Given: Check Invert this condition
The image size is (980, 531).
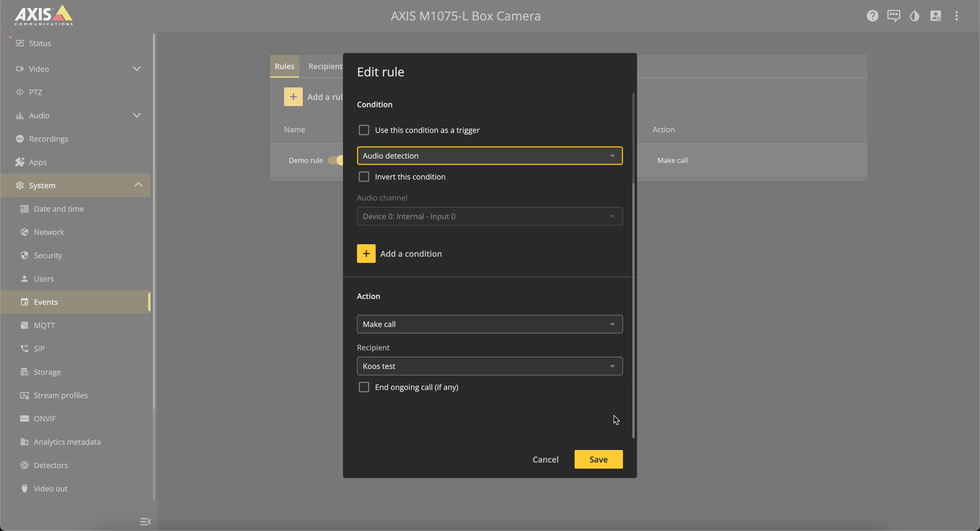Looking at the screenshot, I should pos(364,177).
